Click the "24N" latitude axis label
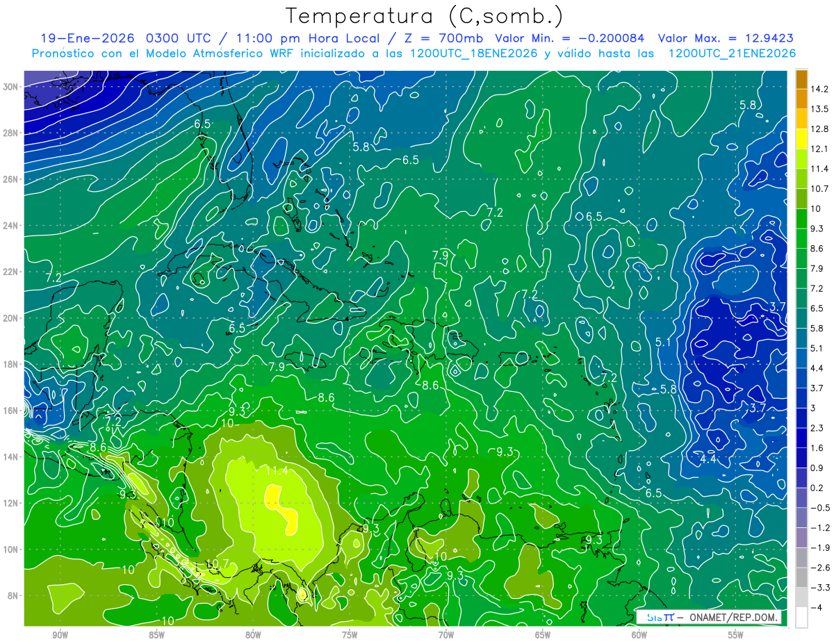Image resolution: width=834 pixels, height=644 pixels. pos(11,226)
